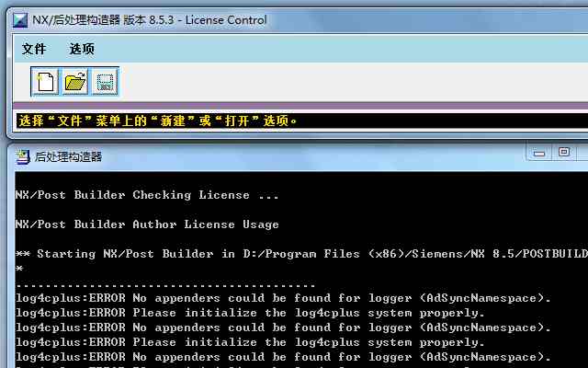Click the 后处理构造器 console window icon
The width and height of the screenshot is (588, 368).
click(22, 157)
